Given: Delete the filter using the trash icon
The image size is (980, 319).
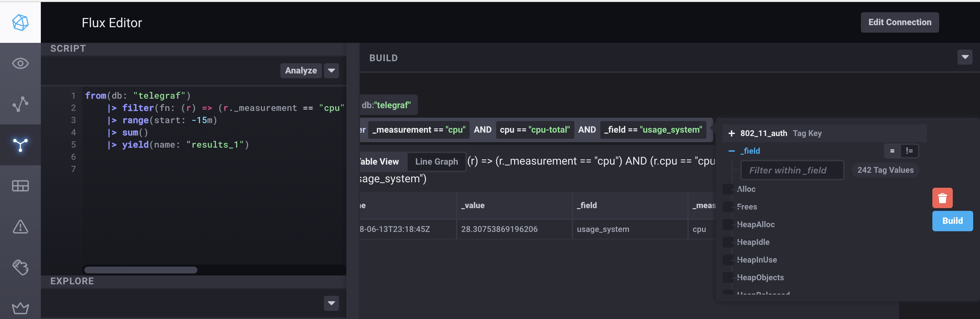Looking at the screenshot, I should click(x=942, y=198).
